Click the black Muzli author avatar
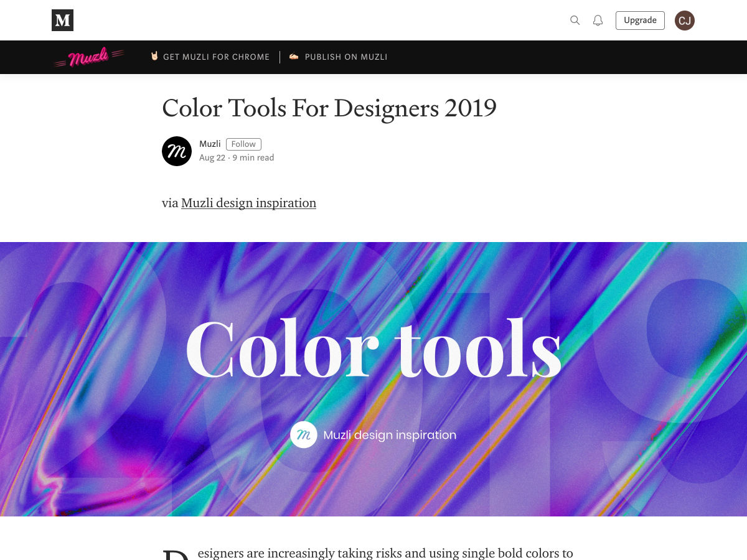 [x=177, y=151]
